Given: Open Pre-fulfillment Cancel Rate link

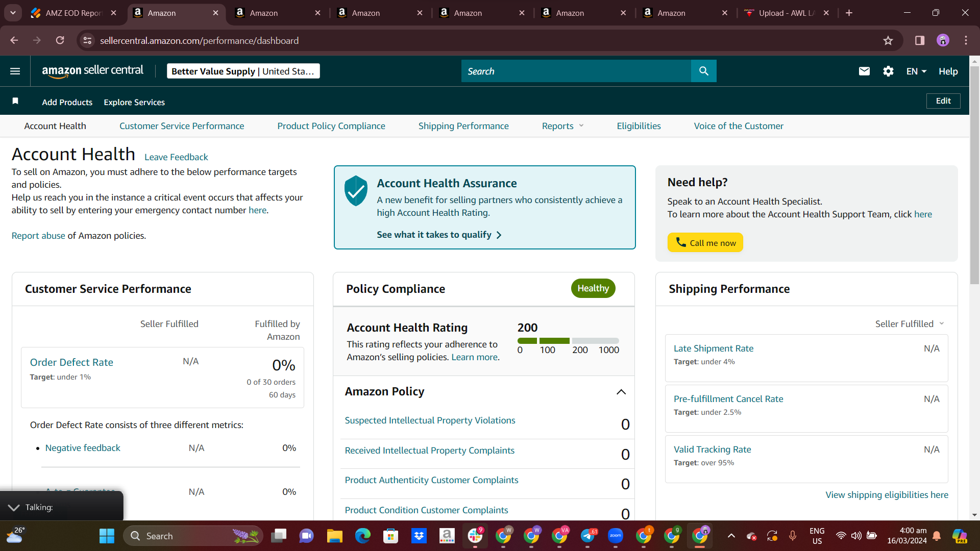Looking at the screenshot, I should (728, 399).
